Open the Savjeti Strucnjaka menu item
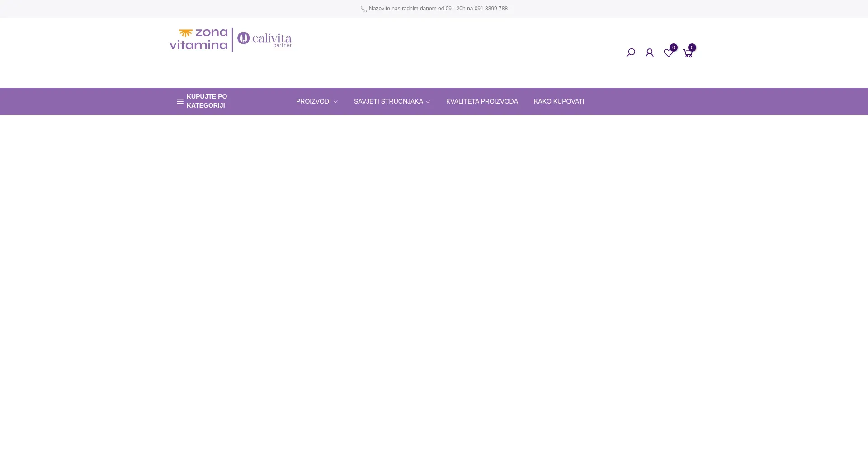Screen dimensions: 868x449 point(388,101)
